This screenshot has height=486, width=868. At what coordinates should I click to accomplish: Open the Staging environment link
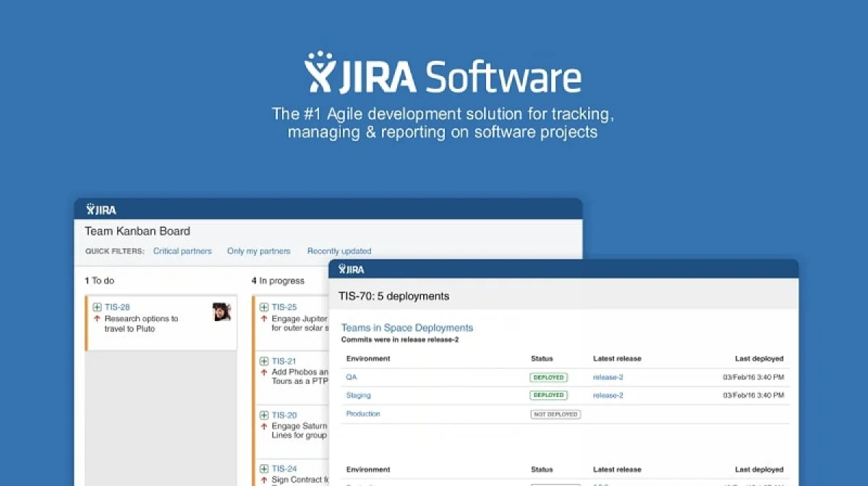(x=358, y=395)
